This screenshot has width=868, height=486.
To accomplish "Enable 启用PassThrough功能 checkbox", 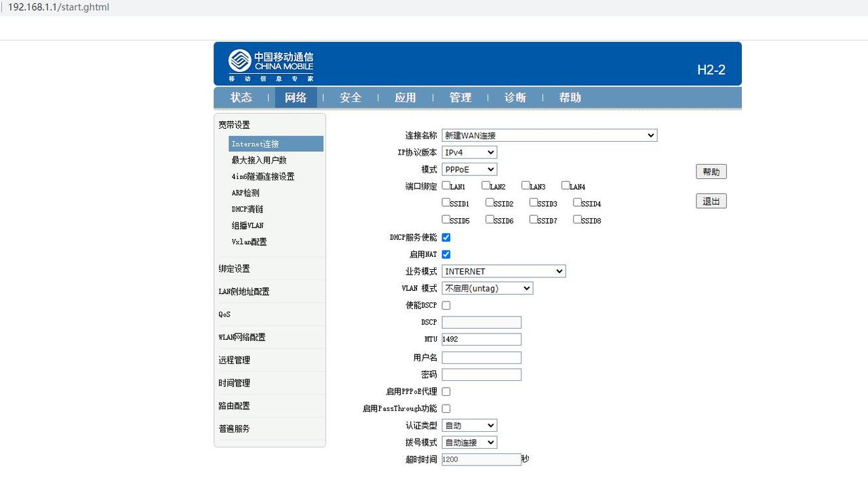I will coord(446,408).
